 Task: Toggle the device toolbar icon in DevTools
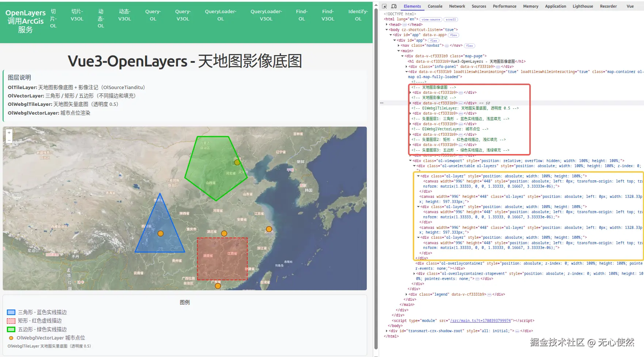[394, 6]
